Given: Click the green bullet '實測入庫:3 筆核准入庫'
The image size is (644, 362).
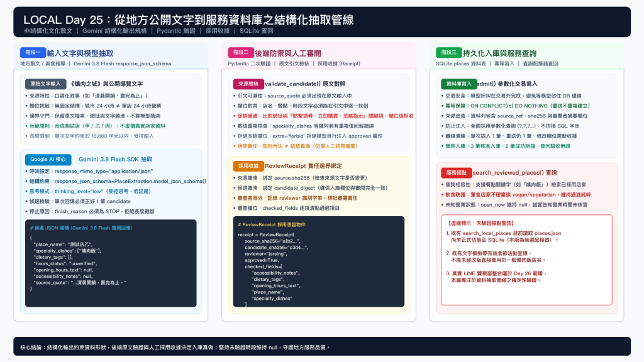Looking at the screenshot, I should [x=506, y=146].
